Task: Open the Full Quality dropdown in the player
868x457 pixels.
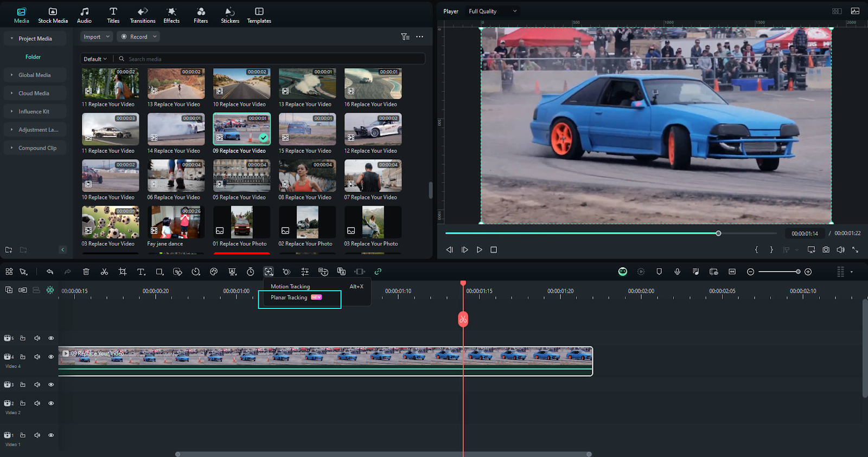Action: coord(493,11)
